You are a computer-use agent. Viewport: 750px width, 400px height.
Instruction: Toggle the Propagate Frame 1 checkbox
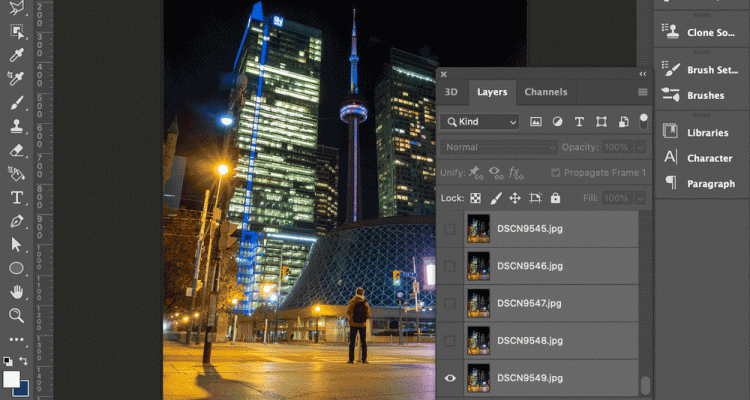(556, 172)
